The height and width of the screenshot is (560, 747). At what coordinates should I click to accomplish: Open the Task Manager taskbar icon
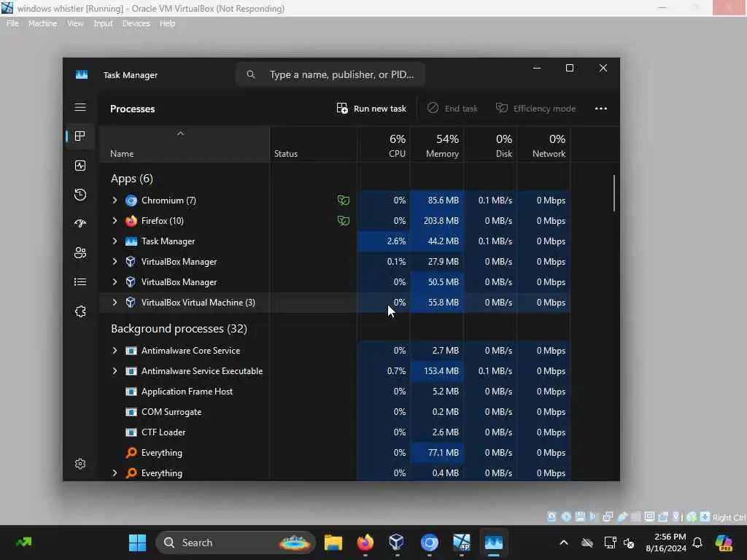click(x=494, y=542)
